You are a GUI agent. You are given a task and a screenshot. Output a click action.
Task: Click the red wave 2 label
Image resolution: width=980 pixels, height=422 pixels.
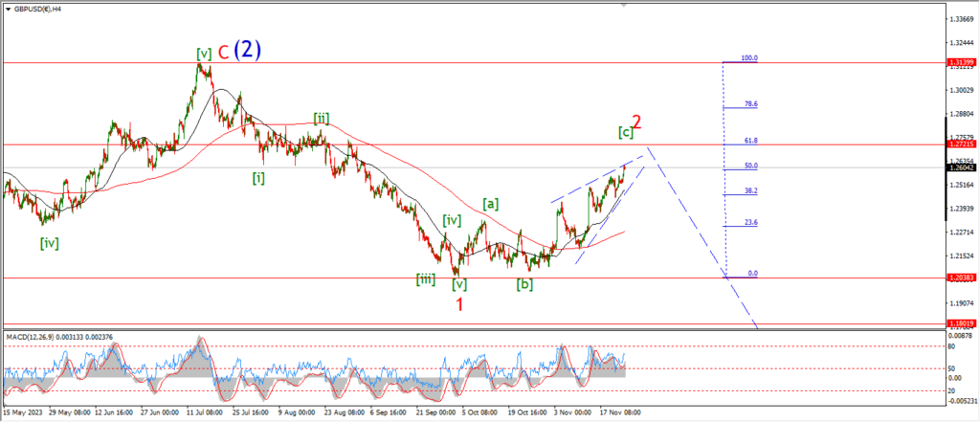coord(635,122)
